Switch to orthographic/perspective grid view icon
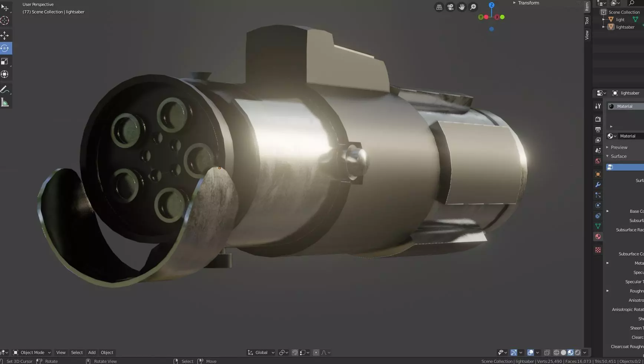Viewport: 644px width, 364px height. (x=439, y=7)
